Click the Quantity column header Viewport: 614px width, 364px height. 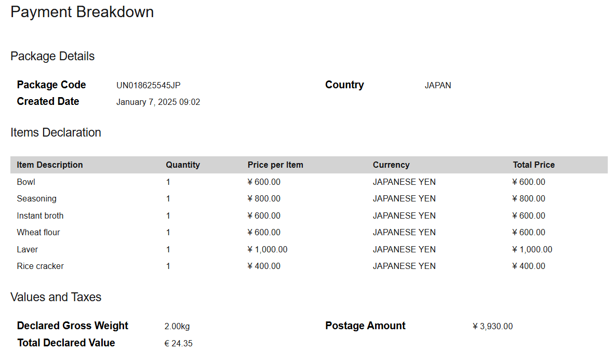[183, 165]
